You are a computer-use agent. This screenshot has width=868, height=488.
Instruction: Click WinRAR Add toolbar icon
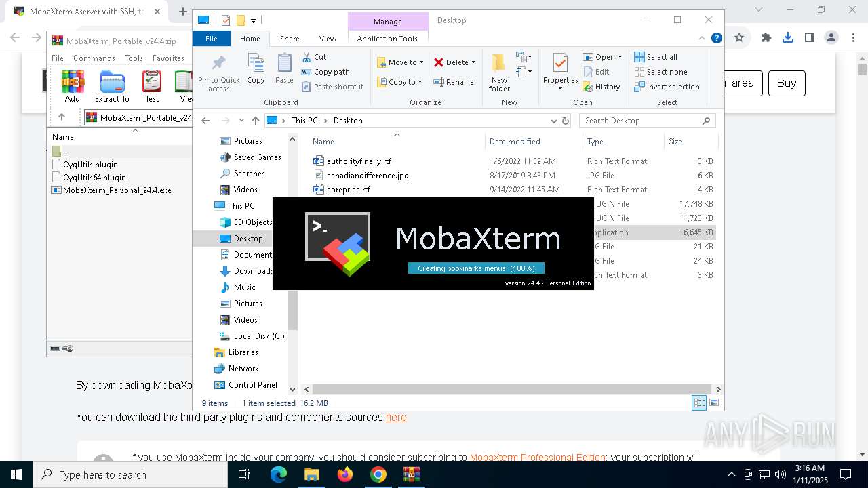(x=73, y=86)
